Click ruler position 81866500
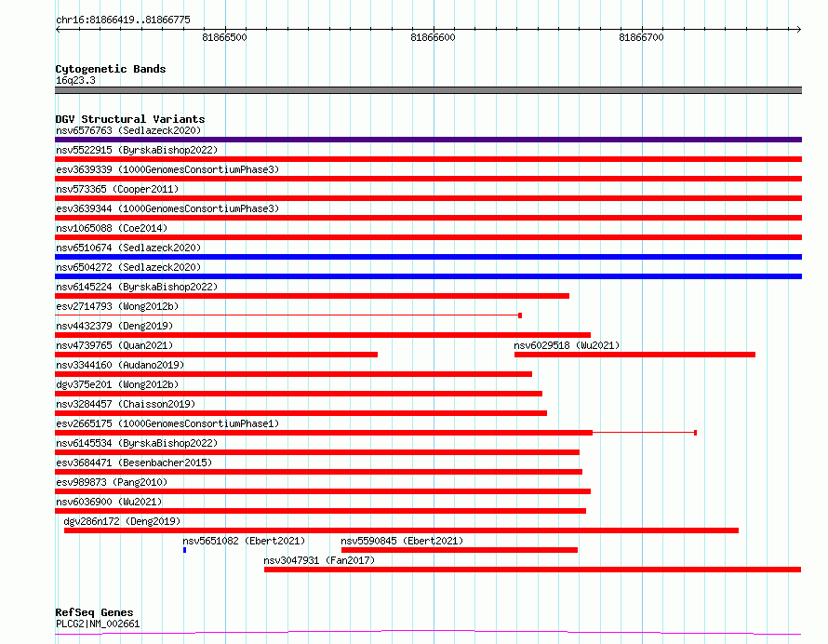 pos(224,37)
